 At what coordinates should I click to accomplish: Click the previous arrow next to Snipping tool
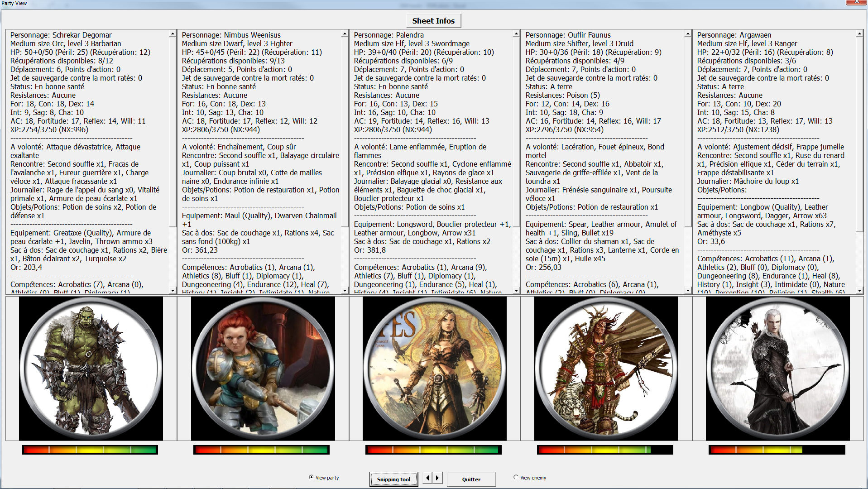point(427,478)
